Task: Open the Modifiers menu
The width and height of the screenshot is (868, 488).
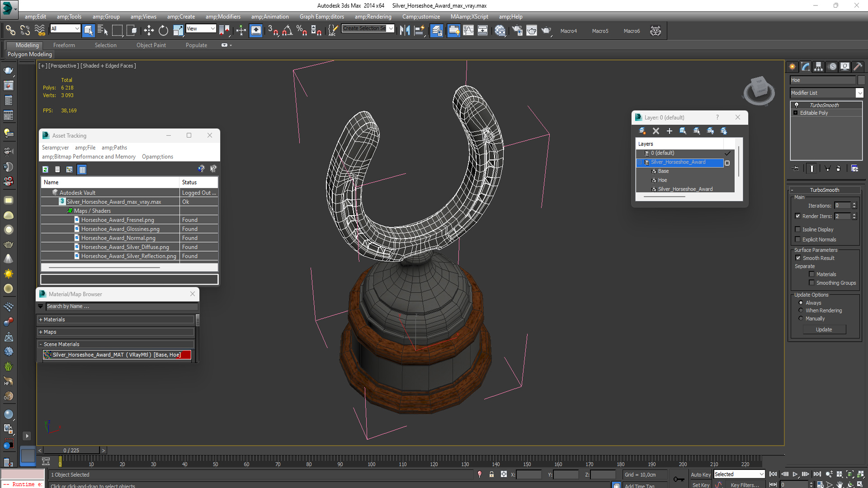Action: [x=223, y=17]
